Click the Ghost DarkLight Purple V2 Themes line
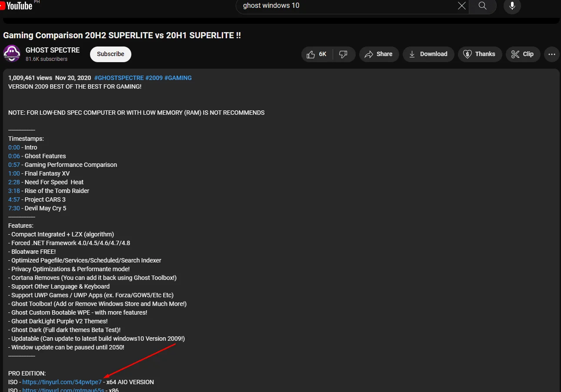The width and height of the screenshot is (561, 392). (x=58, y=321)
